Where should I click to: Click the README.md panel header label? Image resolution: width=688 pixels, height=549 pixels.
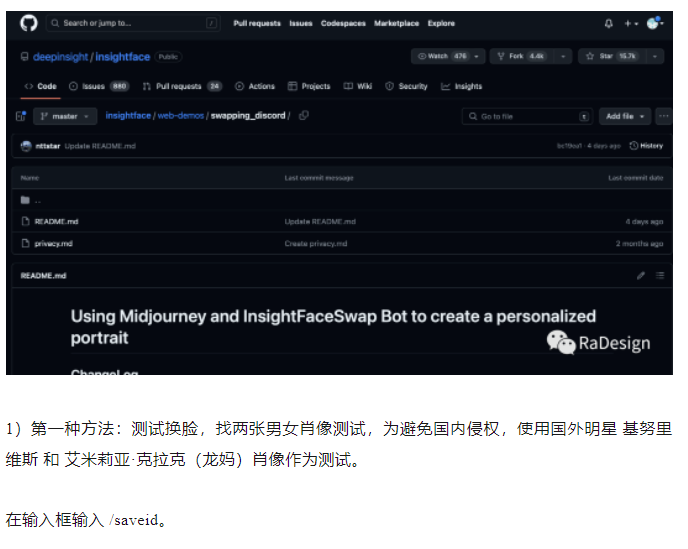point(43,276)
